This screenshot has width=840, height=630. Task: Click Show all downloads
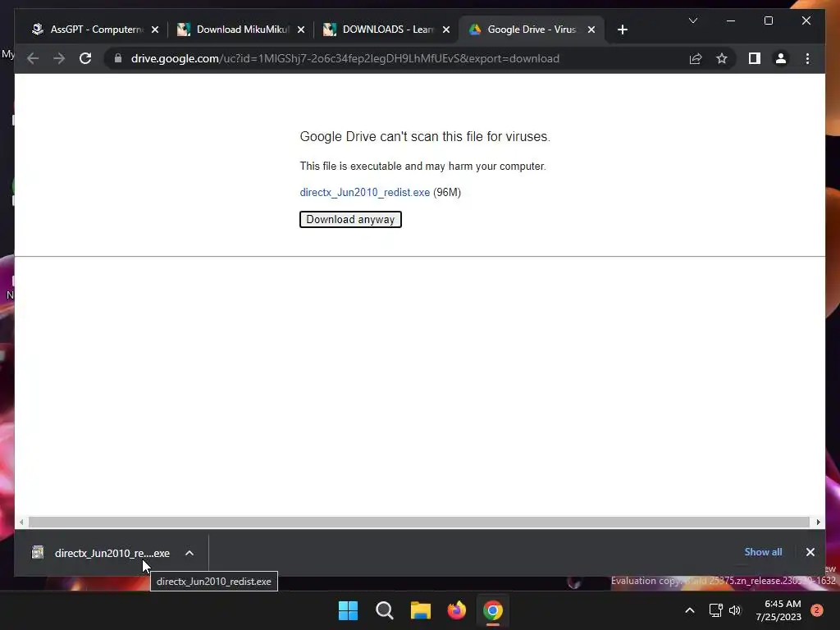[x=763, y=552]
